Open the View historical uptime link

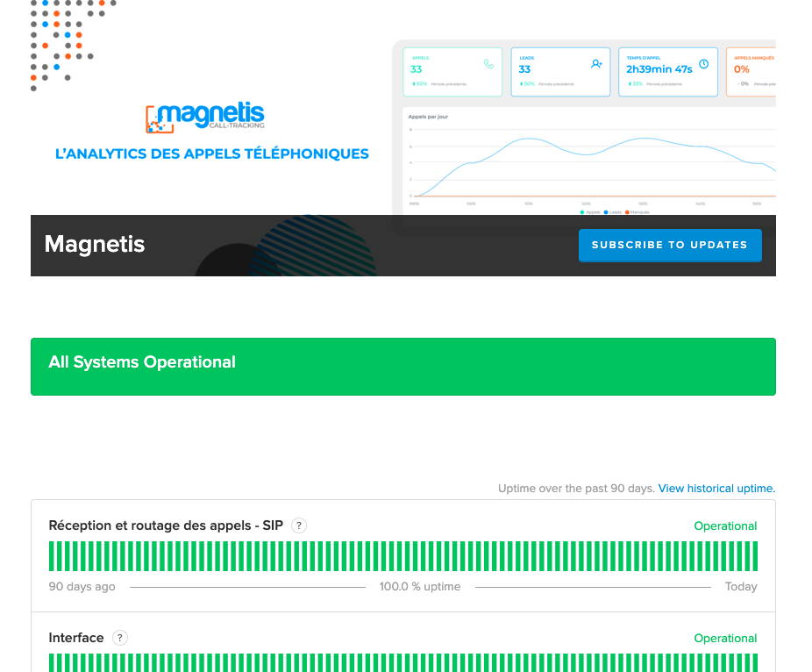pos(716,488)
